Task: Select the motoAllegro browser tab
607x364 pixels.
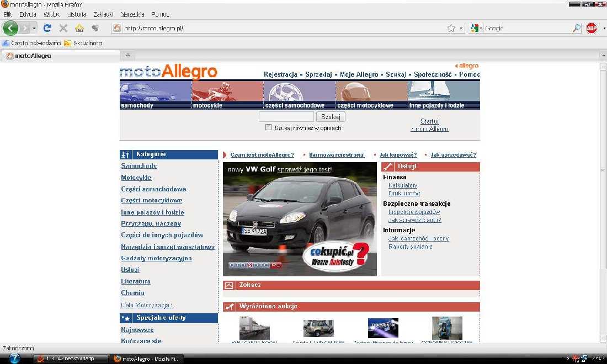Action: click(61, 56)
